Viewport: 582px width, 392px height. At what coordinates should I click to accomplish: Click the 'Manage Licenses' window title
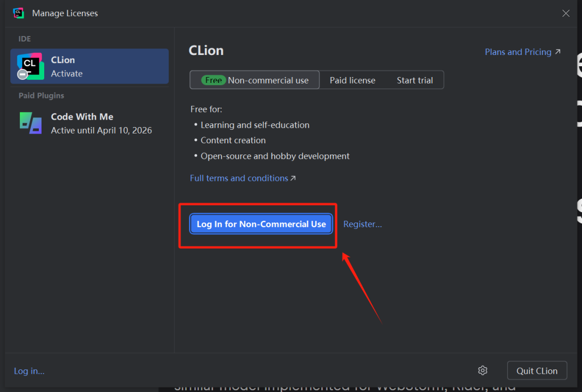tap(65, 13)
